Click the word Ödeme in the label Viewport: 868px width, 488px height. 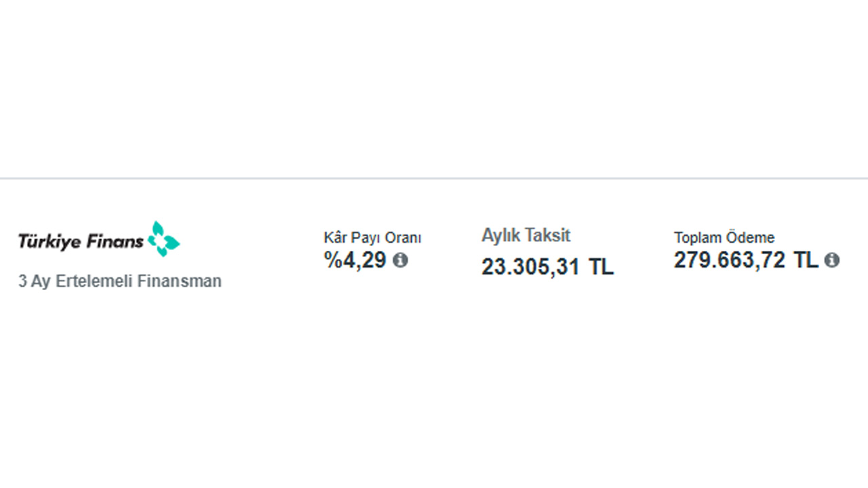point(751,238)
